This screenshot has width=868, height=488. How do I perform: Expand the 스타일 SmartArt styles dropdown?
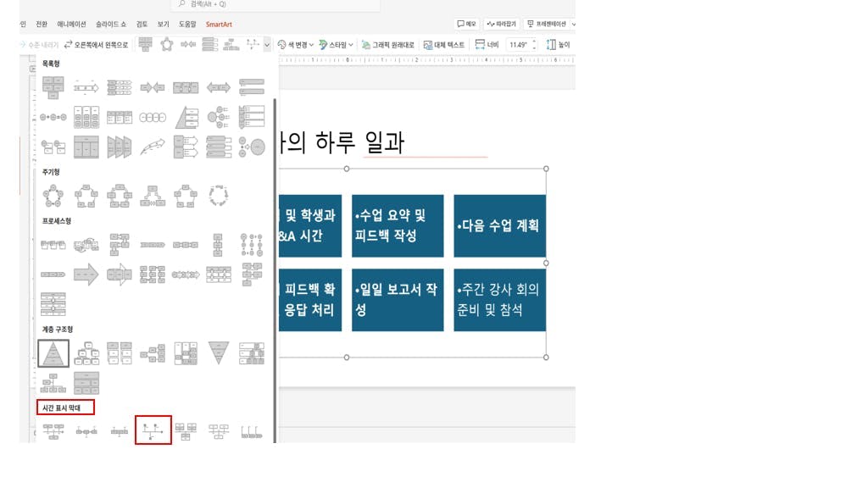pos(339,44)
